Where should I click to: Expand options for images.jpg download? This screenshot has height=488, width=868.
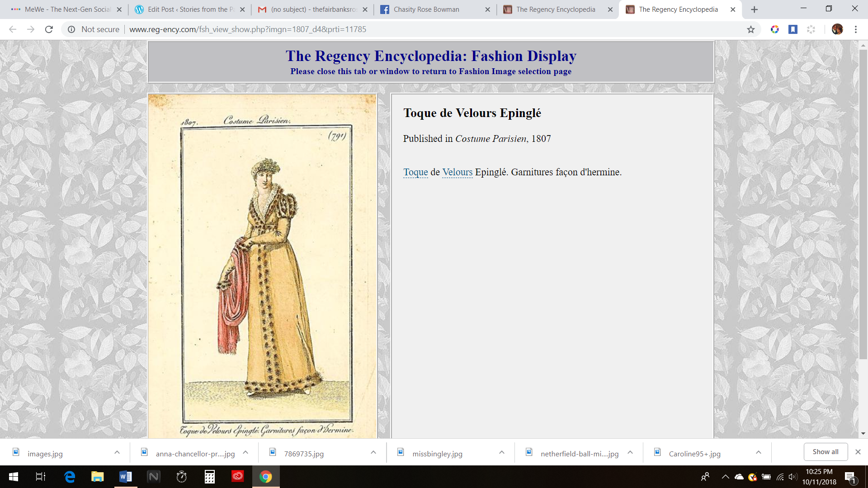click(117, 452)
